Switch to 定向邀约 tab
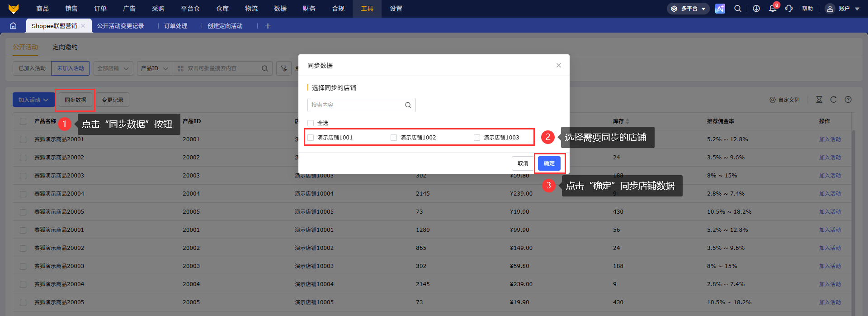Screen dimensions: 868x316 click(65, 47)
